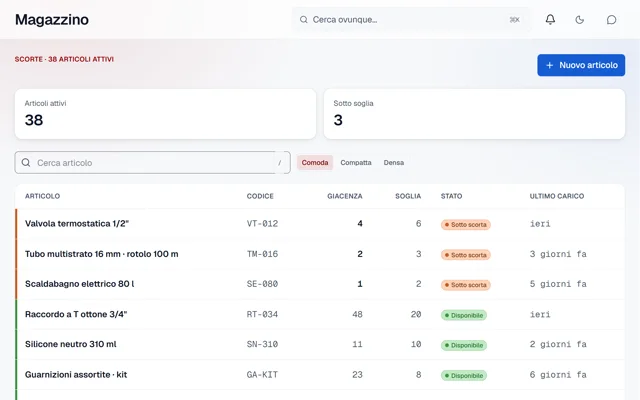Click the Nuovo articolo button
Screen dimensions: 640x400
tap(581, 65)
